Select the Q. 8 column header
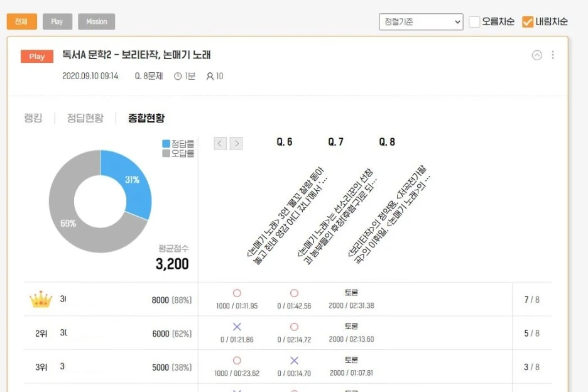The width and height of the screenshot is (588, 392). 387,142
